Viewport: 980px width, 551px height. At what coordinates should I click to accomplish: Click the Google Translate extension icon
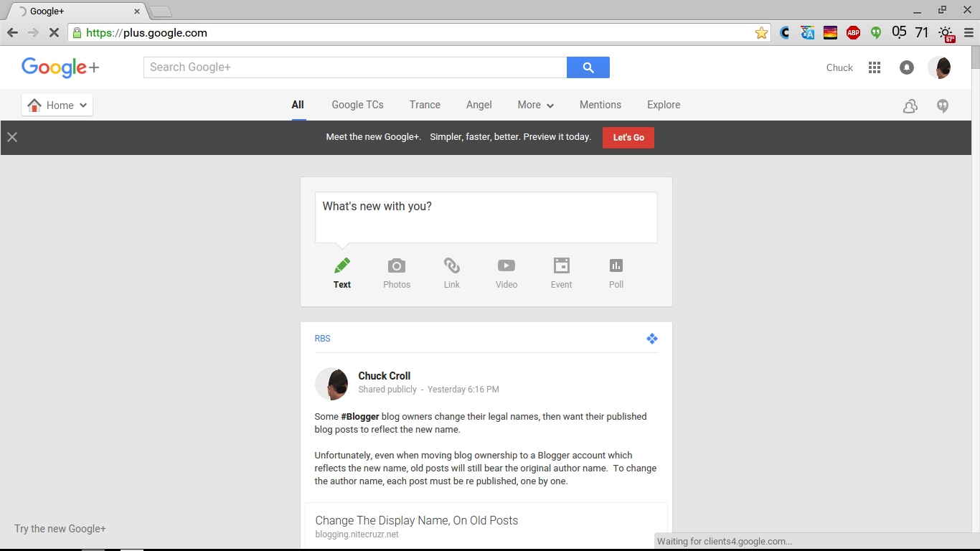point(808,32)
